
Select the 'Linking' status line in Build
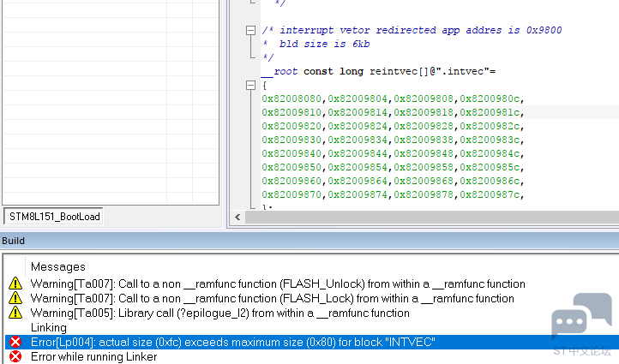(49, 327)
